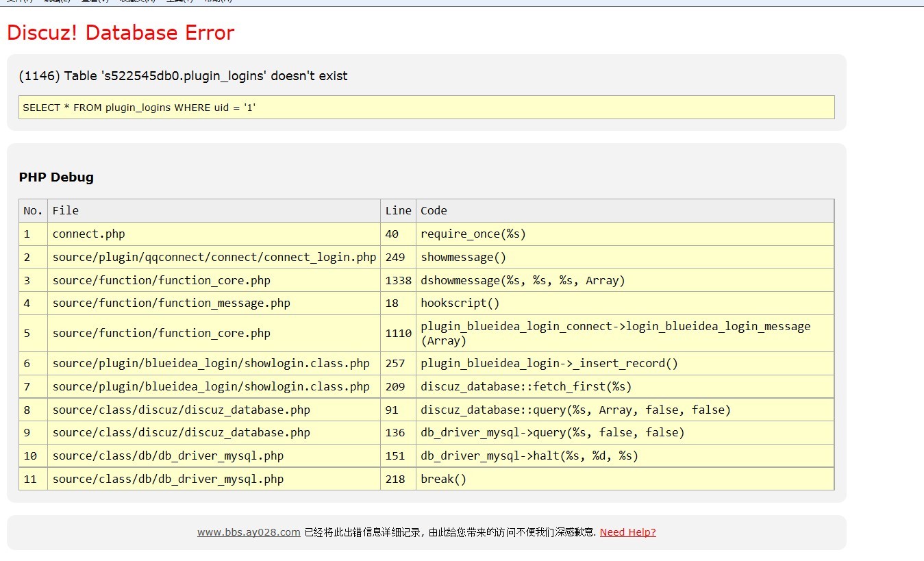Click the _insert_record() code cell
Image resolution: width=924 pixels, height=561 pixels.
tap(549, 364)
